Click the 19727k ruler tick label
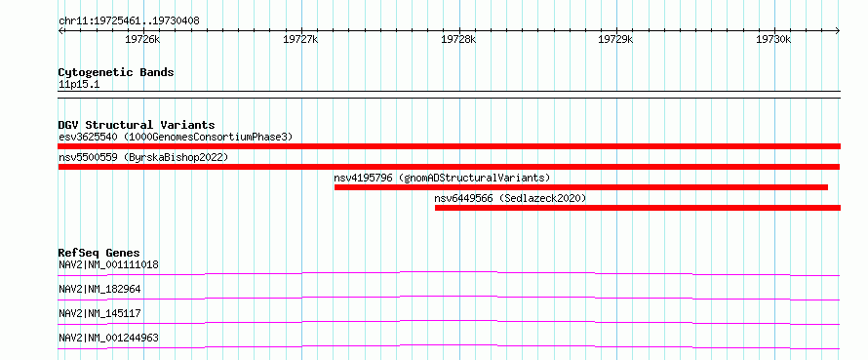 pyautogui.click(x=300, y=39)
